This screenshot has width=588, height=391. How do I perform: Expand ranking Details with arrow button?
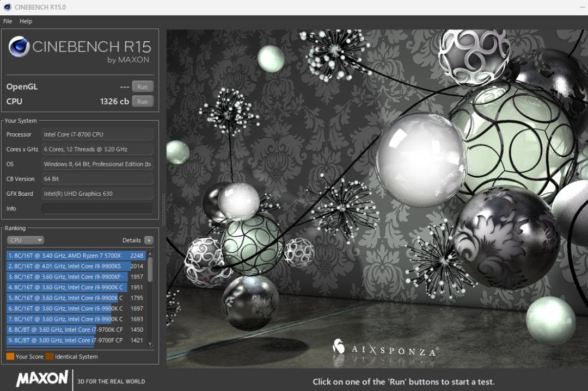tap(149, 240)
